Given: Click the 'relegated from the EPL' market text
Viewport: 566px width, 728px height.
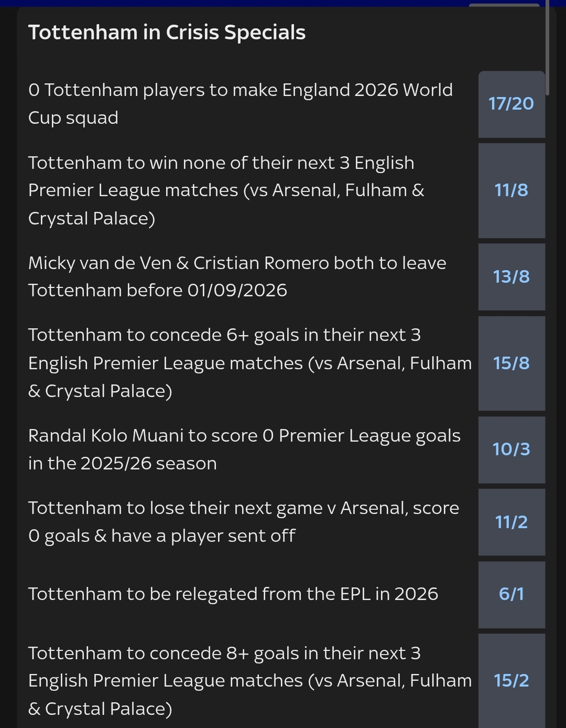Looking at the screenshot, I should (x=233, y=594).
